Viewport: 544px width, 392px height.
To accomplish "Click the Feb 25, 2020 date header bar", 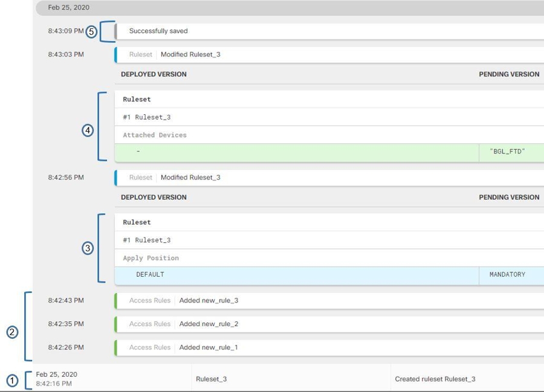I will pyautogui.click(x=290, y=8).
